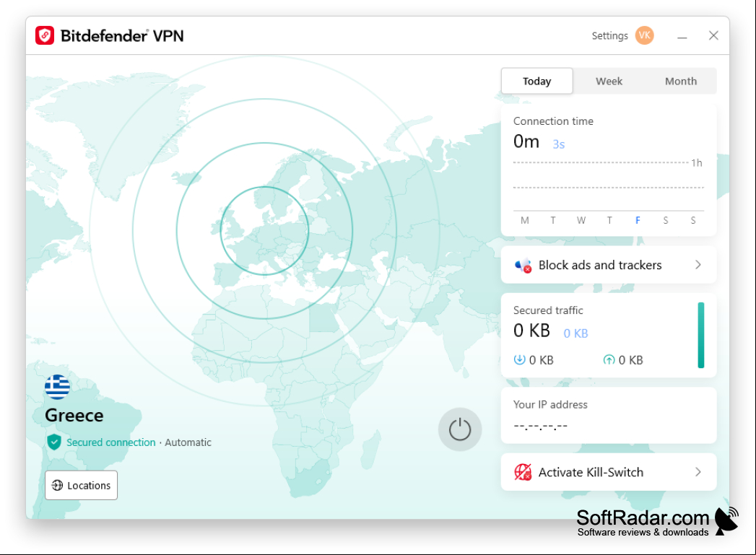Switch to the Week tab
Viewport: 756px width, 555px height.
(609, 81)
